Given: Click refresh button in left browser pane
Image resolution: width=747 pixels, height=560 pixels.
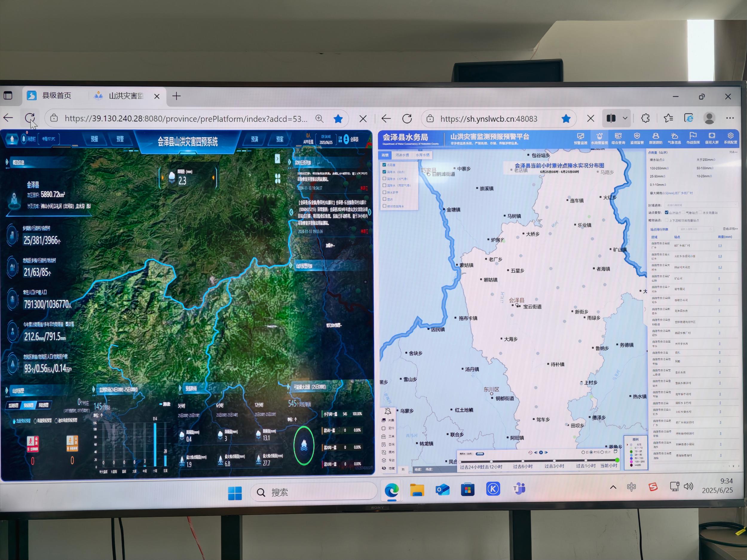Looking at the screenshot, I should tap(30, 118).
